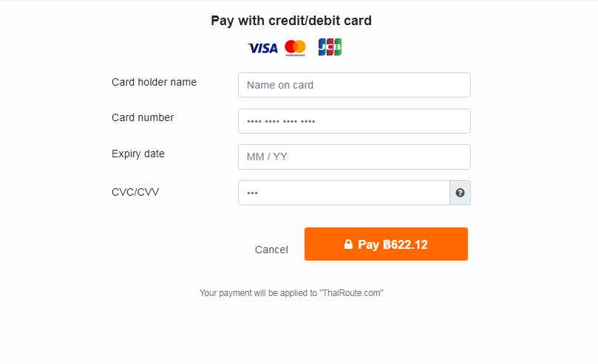Click into the Card number field
598x364 pixels.
click(x=354, y=121)
